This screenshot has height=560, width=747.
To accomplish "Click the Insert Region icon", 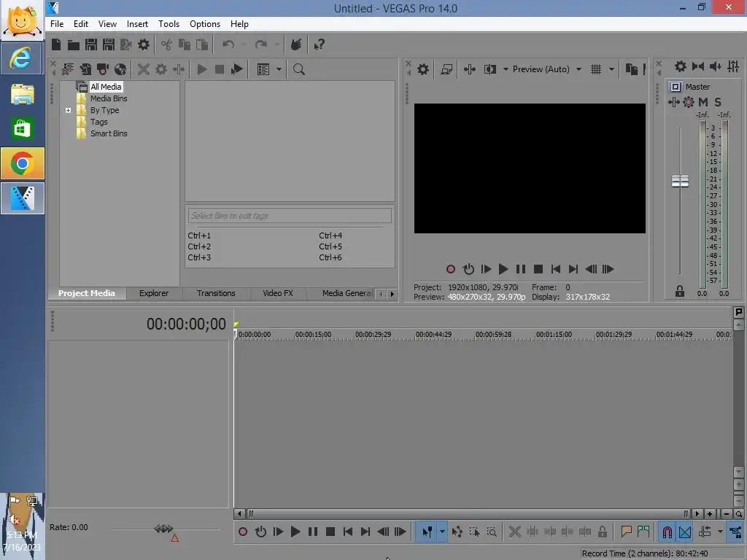I will (x=643, y=532).
